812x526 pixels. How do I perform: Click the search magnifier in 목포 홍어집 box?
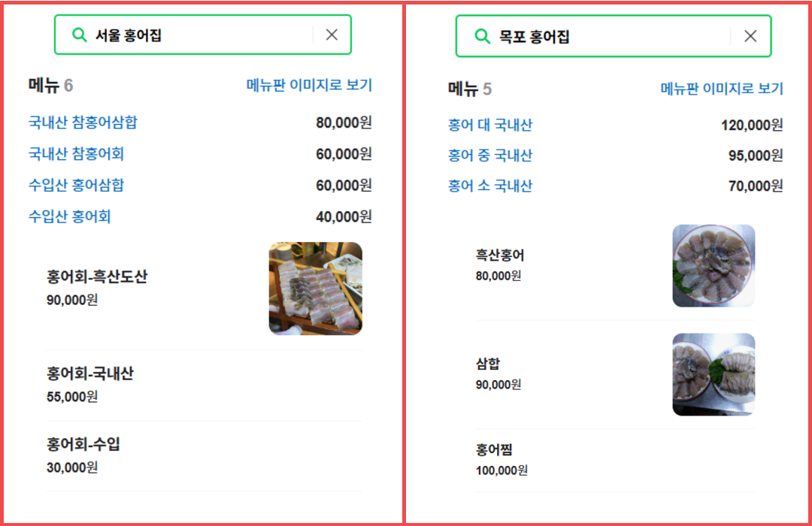482,36
